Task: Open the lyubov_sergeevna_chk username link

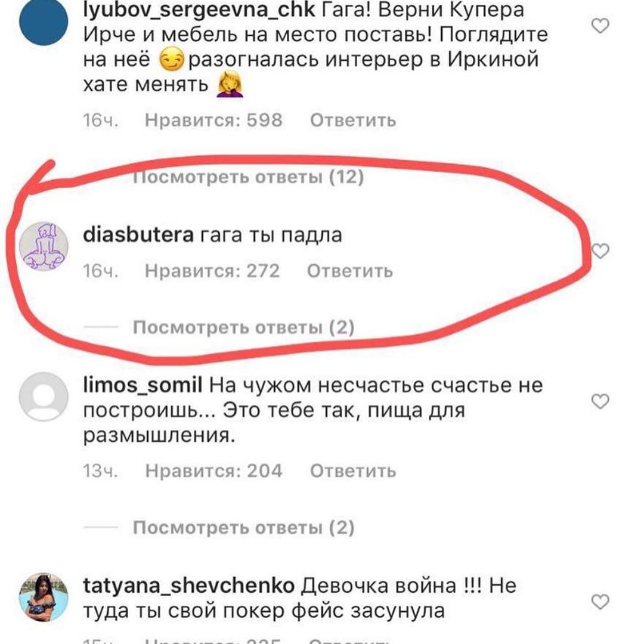Action: tap(199, 10)
